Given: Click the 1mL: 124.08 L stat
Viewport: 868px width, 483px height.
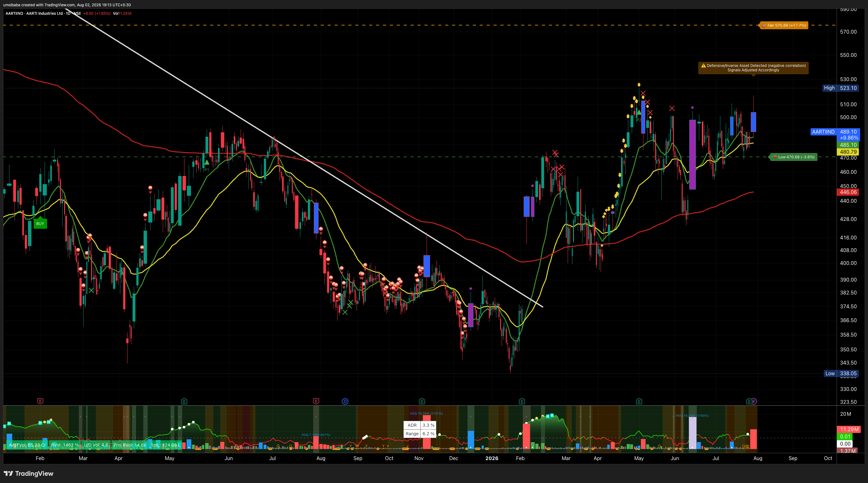Looking at the screenshot, I should point(166,445).
